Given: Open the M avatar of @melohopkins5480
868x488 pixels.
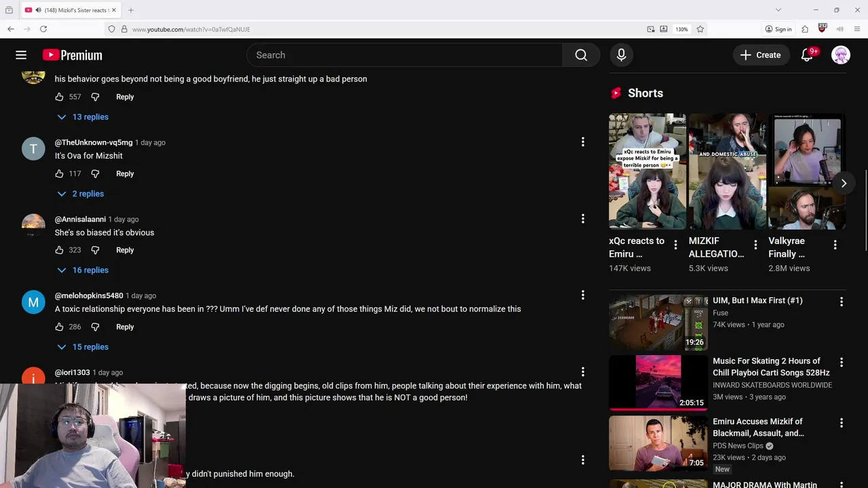Looking at the screenshot, I should (x=33, y=302).
